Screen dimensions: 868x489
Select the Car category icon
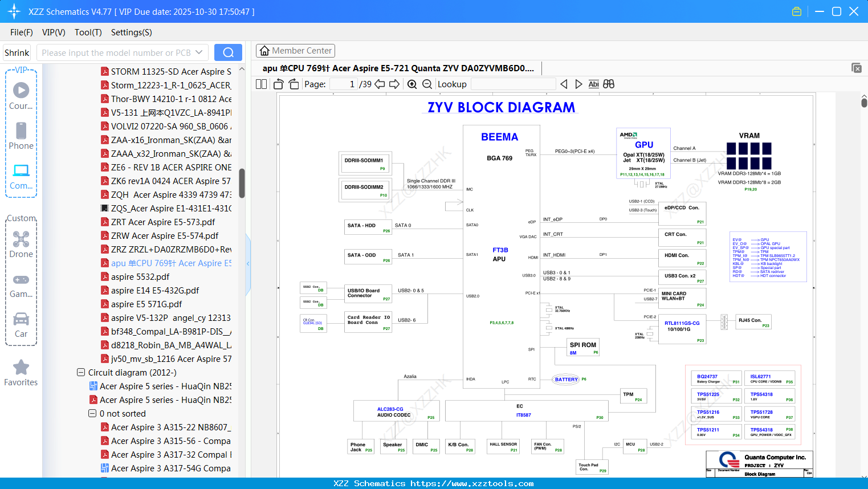(21, 324)
